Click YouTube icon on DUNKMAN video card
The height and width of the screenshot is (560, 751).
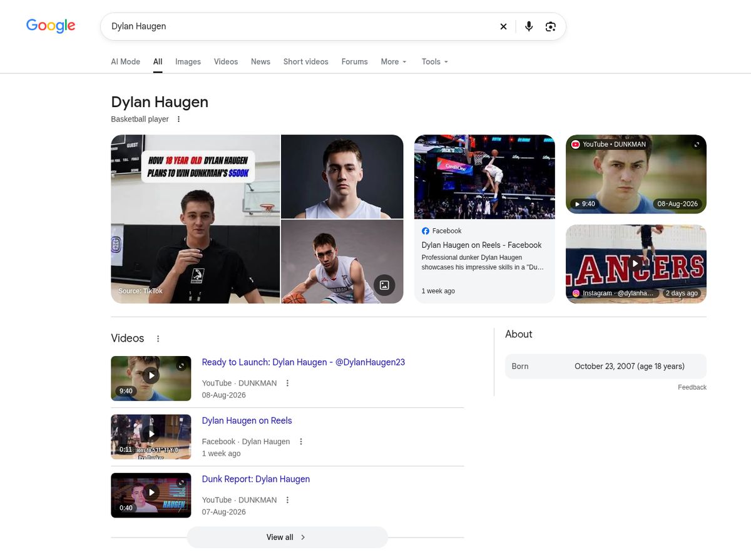coord(576,145)
